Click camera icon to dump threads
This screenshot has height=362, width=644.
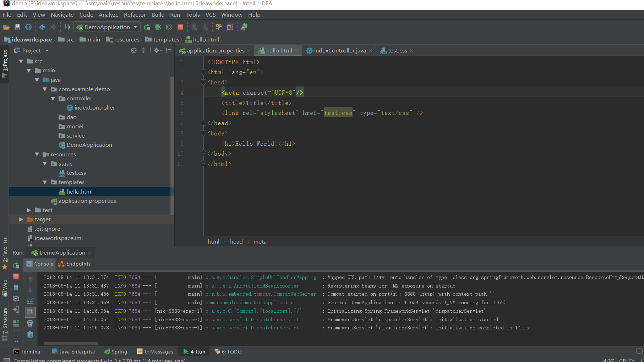tap(16, 299)
